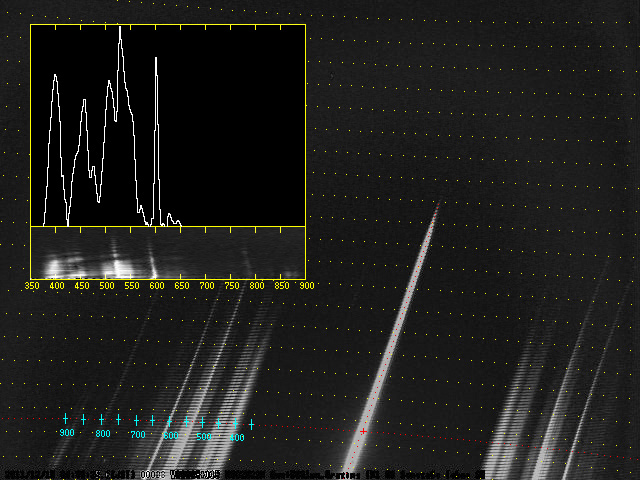Click the upper tip of the bright meteor streak
The width and height of the screenshot is (640, 480).
pos(438,205)
